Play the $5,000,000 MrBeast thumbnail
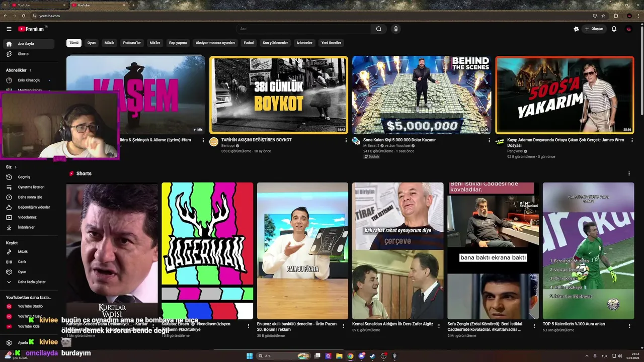The image size is (644, 362). pos(421,95)
